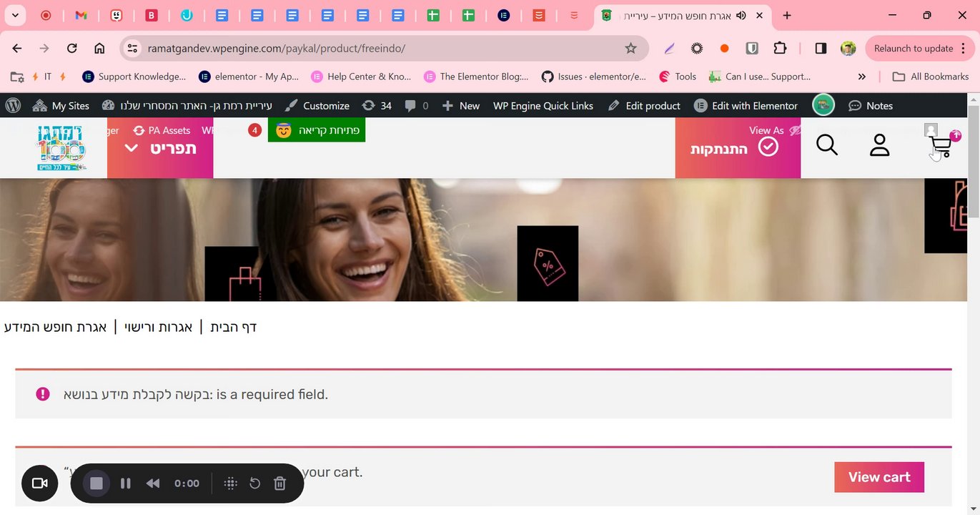Screen dimensions: 980x515
Task: Click Edit product in admin bar
Action: [x=644, y=105]
